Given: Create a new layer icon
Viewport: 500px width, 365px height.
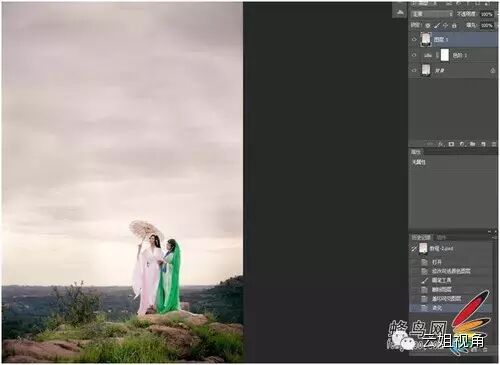Looking at the screenshot, I should (483, 144).
